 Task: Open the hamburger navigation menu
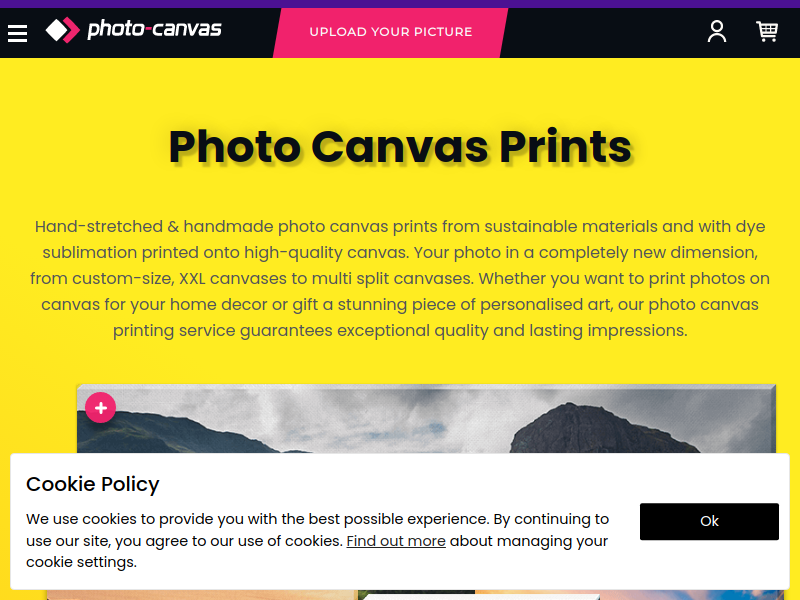17,34
